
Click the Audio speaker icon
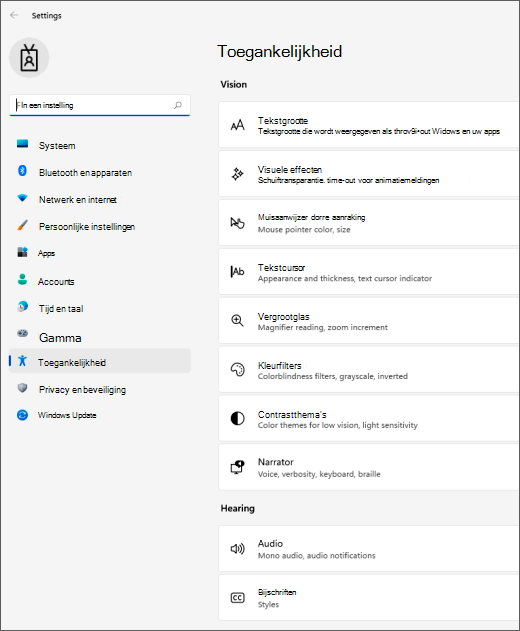(237, 549)
